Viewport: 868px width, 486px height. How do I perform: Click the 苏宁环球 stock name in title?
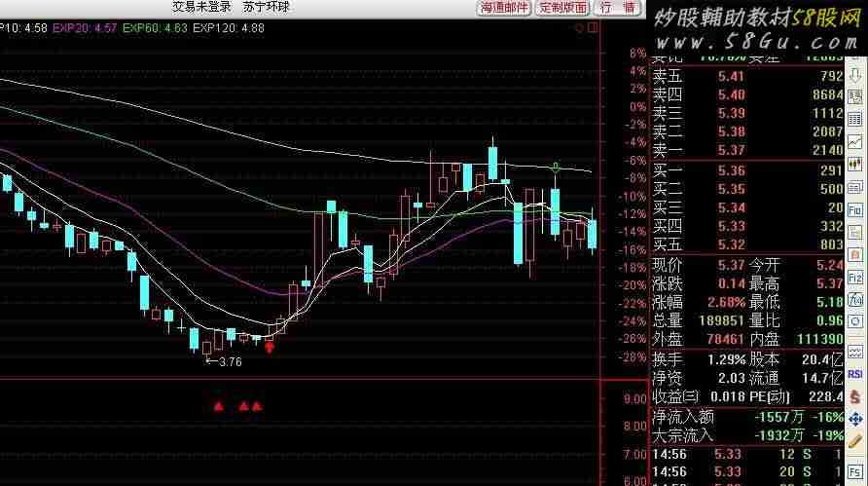pyautogui.click(x=267, y=7)
